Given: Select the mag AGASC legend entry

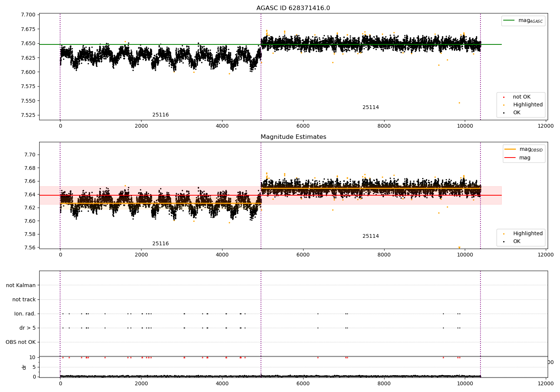Looking at the screenshot, I should coord(523,21).
